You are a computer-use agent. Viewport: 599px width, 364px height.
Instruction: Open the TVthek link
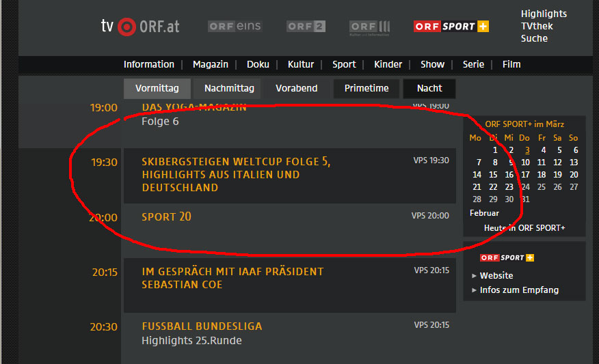537,26
